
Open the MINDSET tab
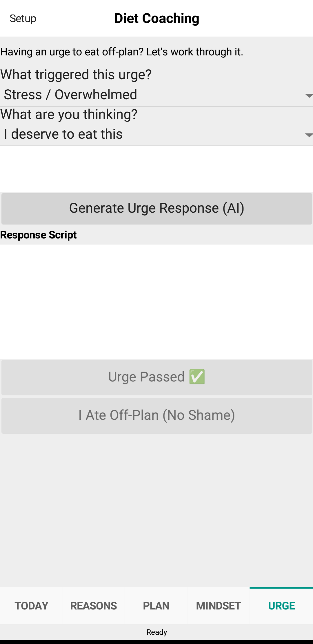218,606
